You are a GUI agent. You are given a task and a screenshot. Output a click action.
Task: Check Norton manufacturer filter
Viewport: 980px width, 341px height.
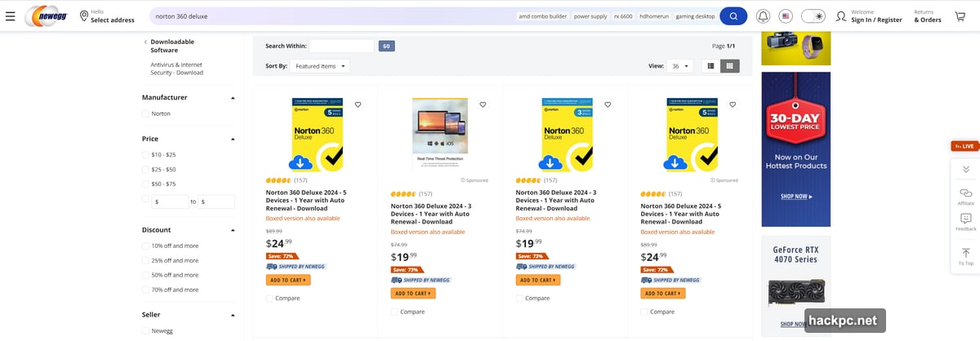click(145, 113)
